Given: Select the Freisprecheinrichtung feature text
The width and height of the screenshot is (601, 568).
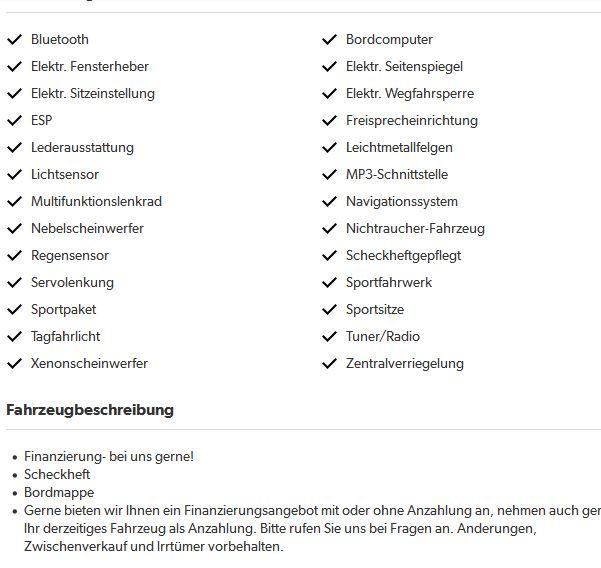Looking at the screenshot, I should tap(413, 121).
